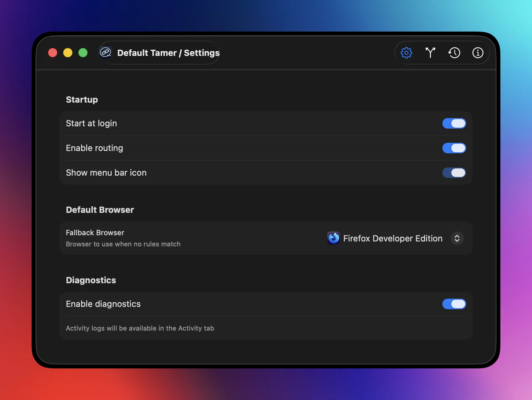Open the Activity history via clock icon
The width and height of the screenshot is (532, 400).
point(454,53)
